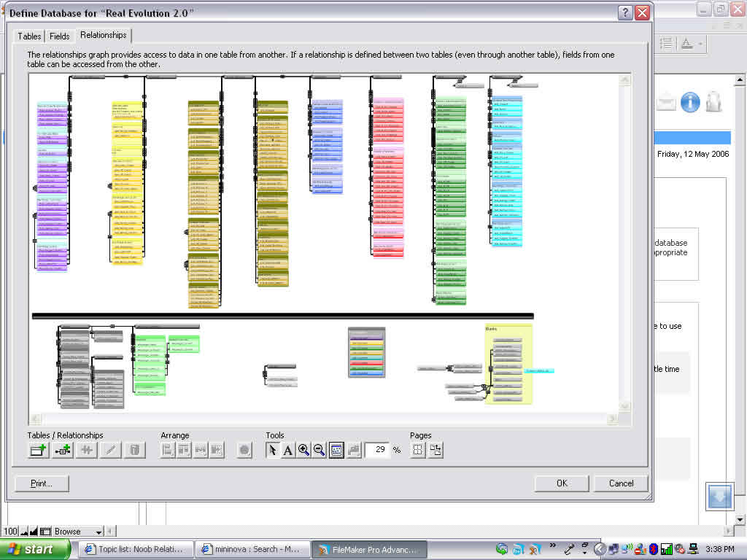This screenshot has width=747, height=560.
Task: Toggle the fit-graph-to-window tool
Action: coord(336,449)
